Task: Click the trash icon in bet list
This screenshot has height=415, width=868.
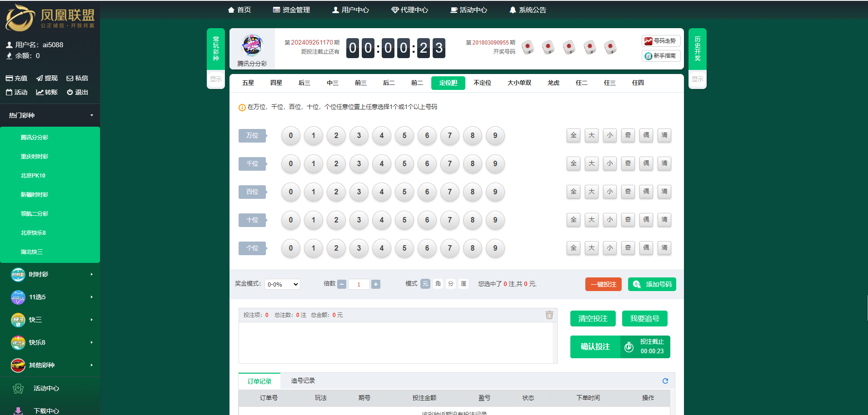Action: [549, 315]
